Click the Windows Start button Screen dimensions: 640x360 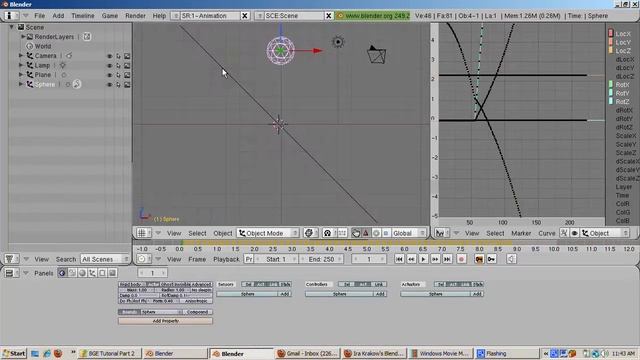[x=14, y=353]
